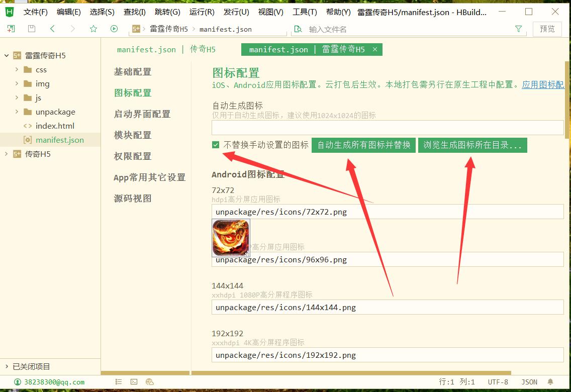This screenshot has height=392, width=571.
Task: Expand the 传奇H5 project node
Action: coord(7,154)
